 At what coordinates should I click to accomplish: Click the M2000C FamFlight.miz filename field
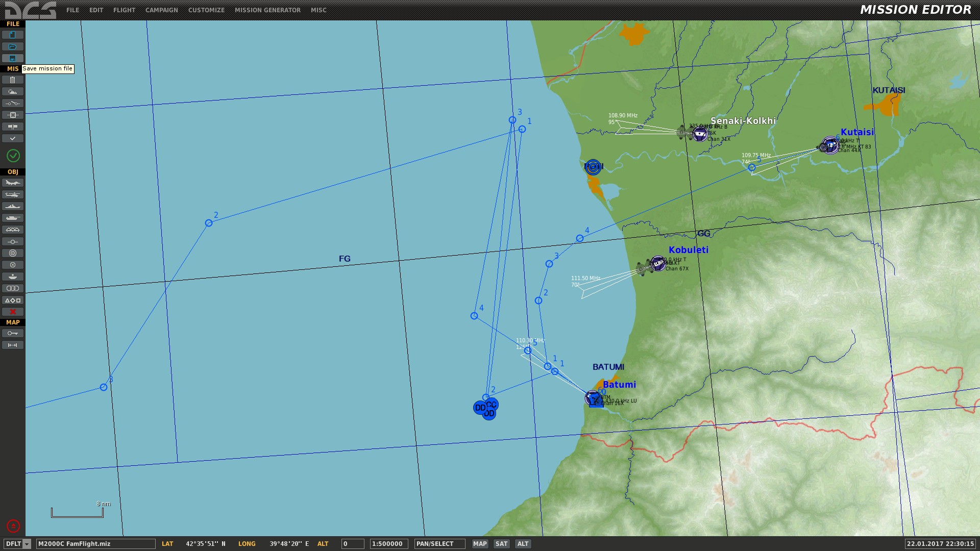[95, 544]
